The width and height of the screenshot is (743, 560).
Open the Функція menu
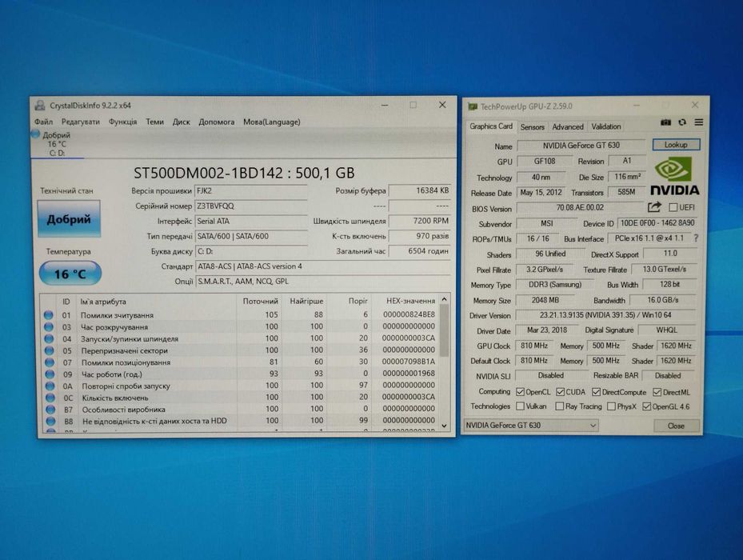[122, 122]
